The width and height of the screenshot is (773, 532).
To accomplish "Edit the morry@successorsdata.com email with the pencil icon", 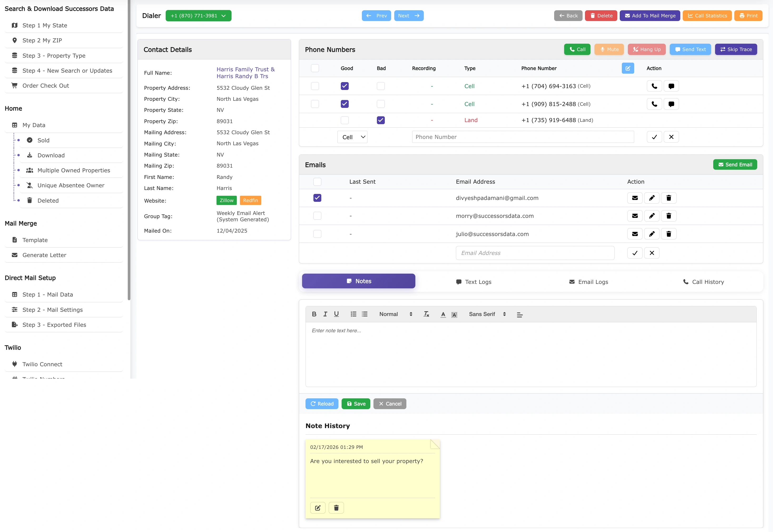I will click(x=651, y=216).
